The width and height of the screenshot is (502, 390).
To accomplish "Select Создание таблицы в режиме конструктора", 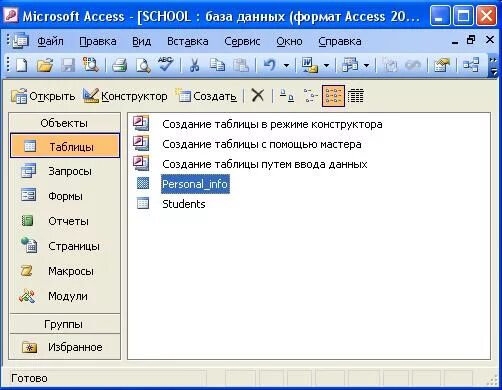I will pyautogui.click(x=272, y=124).
